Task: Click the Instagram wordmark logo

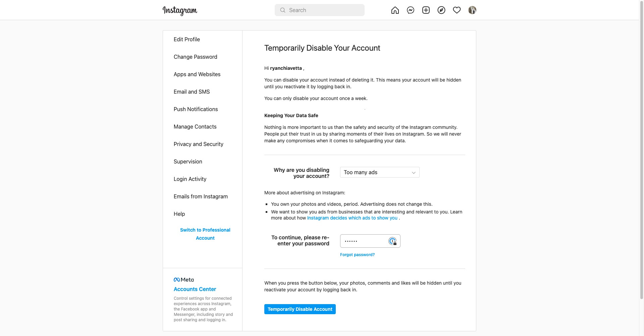Action: (x=180, y=11)
